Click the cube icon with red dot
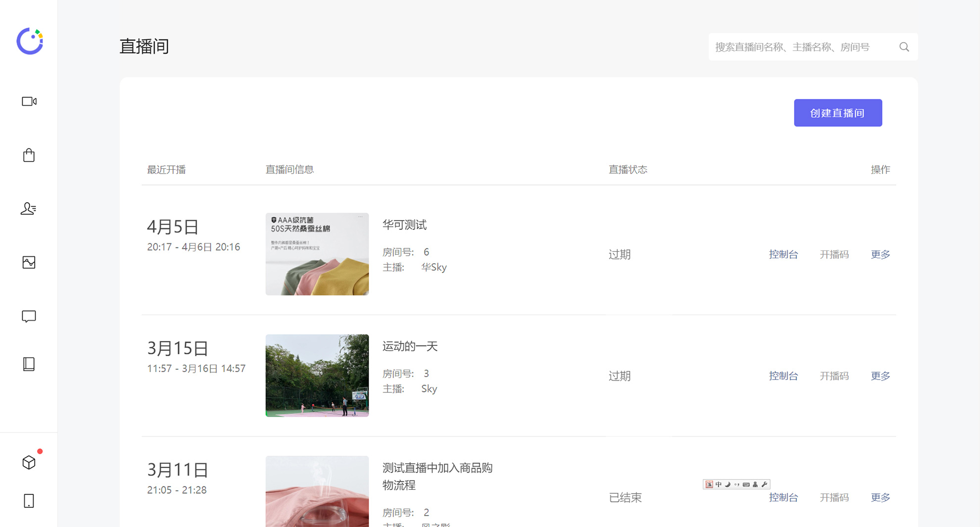 pos(29,462)
